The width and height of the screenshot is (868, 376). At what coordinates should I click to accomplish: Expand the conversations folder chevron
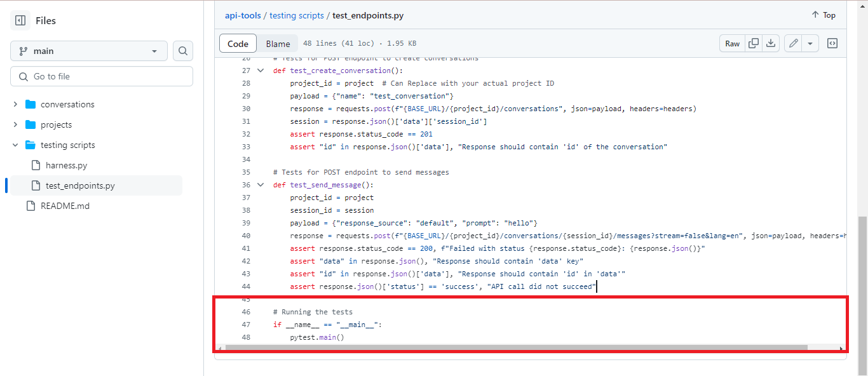tap(16, 104)
